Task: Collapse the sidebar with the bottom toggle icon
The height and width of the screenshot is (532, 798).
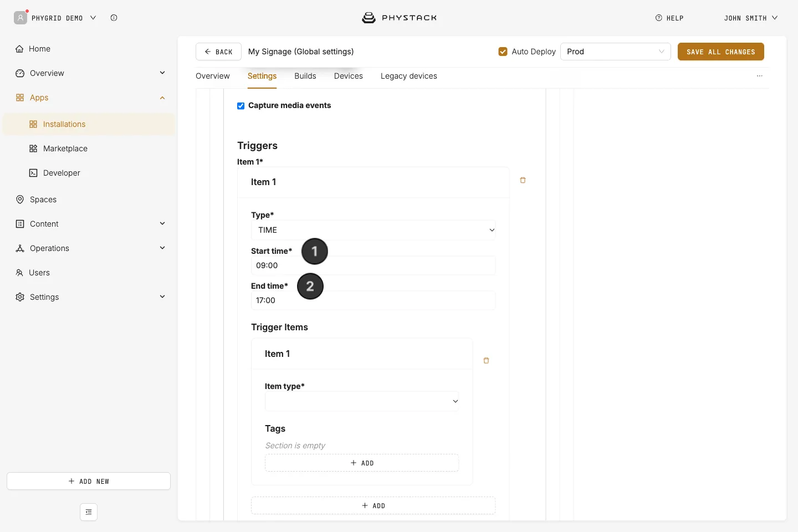Action: coord(89,512)
